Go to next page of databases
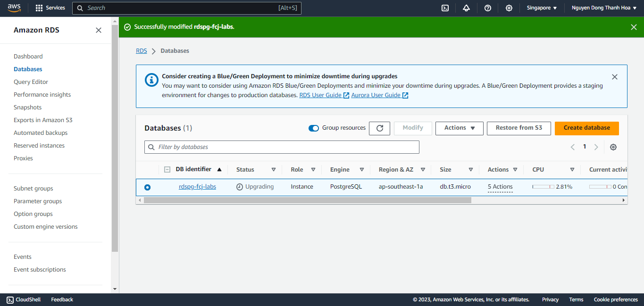The image size is (644, 306). 596,147
